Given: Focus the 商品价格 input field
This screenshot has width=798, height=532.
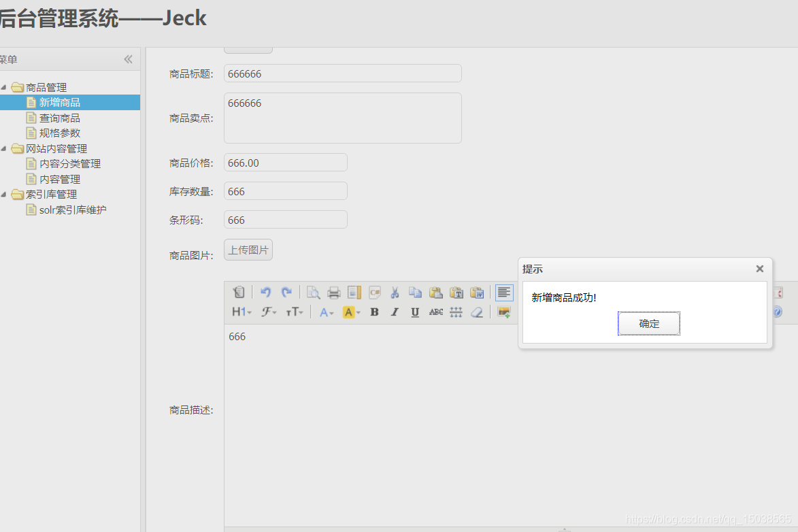Looking at the screenshot, I should click(286, 163).
